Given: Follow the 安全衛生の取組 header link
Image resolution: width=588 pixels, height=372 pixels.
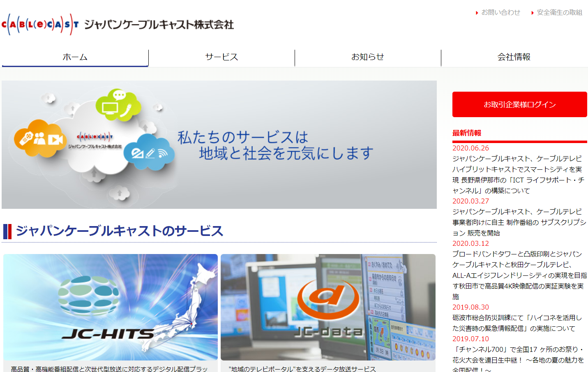Looking at the screenshot, I should 559,12.
